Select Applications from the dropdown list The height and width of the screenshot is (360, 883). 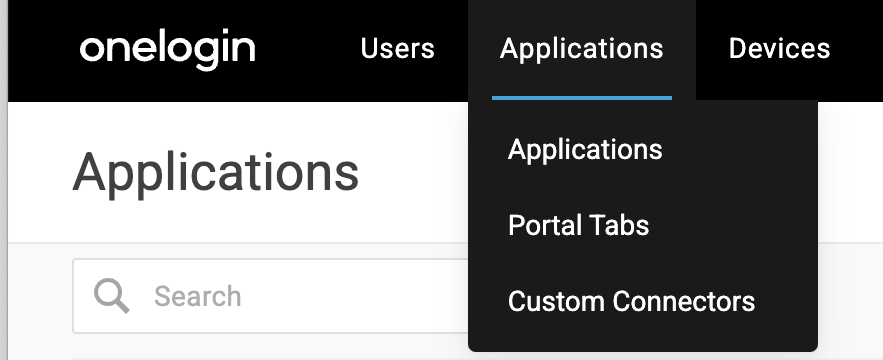click(x=585, y=150)
